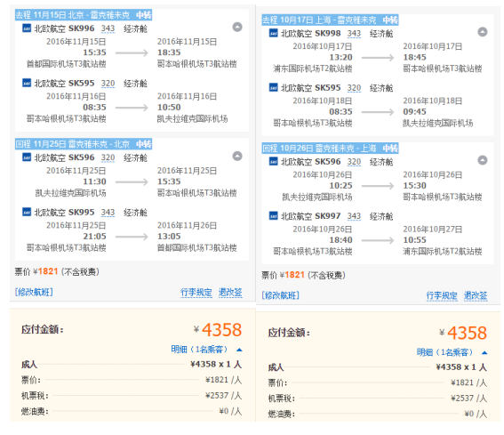Click 浦东国际机场T2航站楼 under SK998 departure
The height and width of the screenshot is (435, 504).
coord(313,68)
